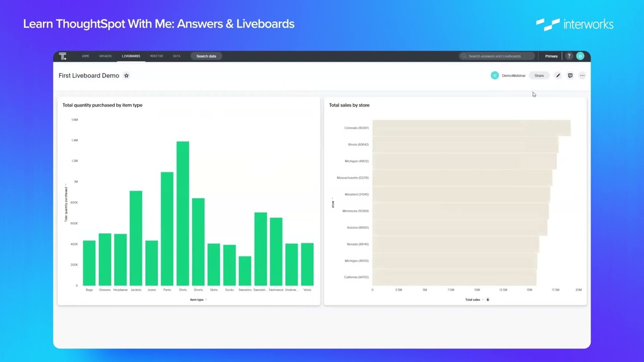
Task: Click the Pants bar in the chart
Action: click(167, 229)
